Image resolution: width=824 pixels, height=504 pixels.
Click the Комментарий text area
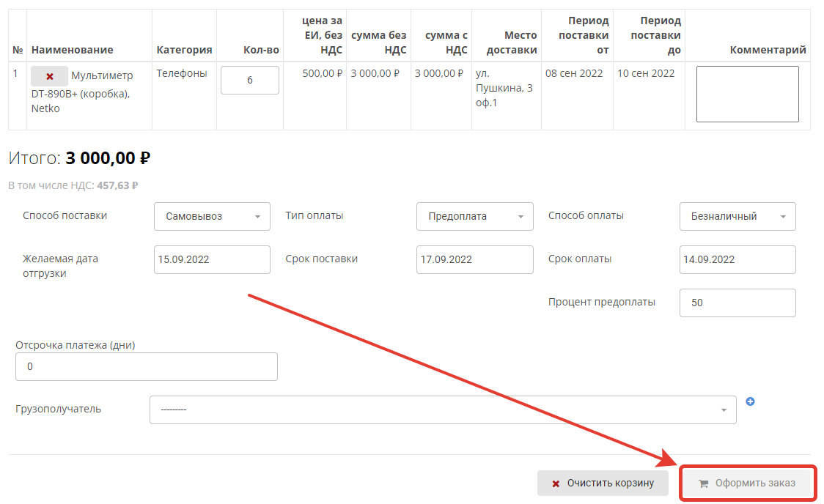[x=747, y=94]
